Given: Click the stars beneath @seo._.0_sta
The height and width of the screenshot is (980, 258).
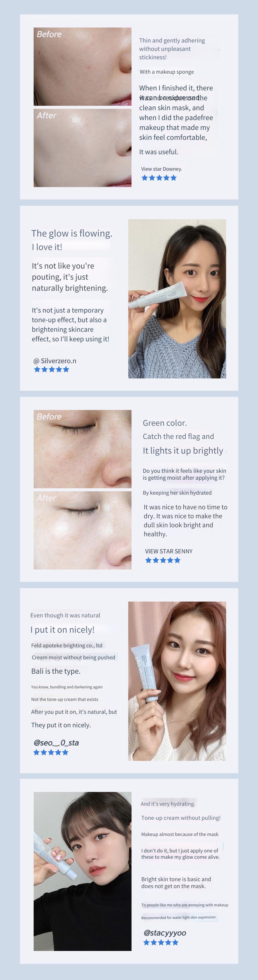Looking at the screenshot, I should (x=51, y=752).
